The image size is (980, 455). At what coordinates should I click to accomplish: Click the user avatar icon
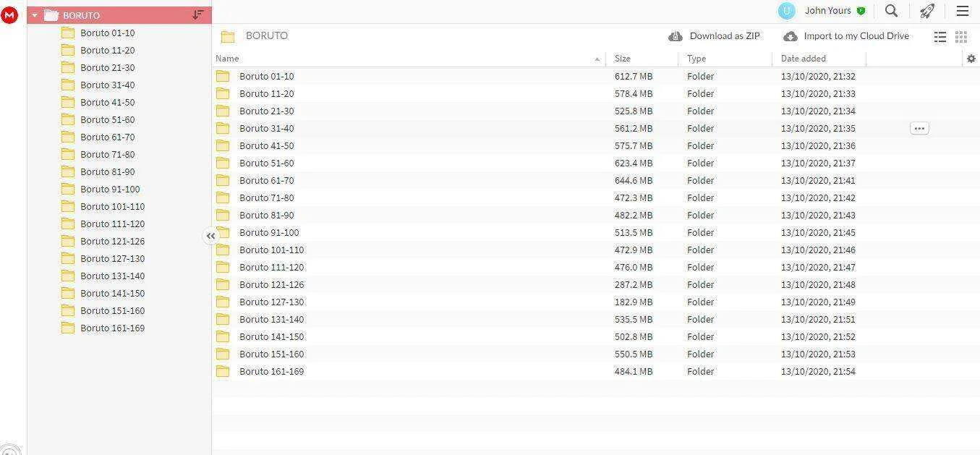pyautogui.click(x=786, y=11)
